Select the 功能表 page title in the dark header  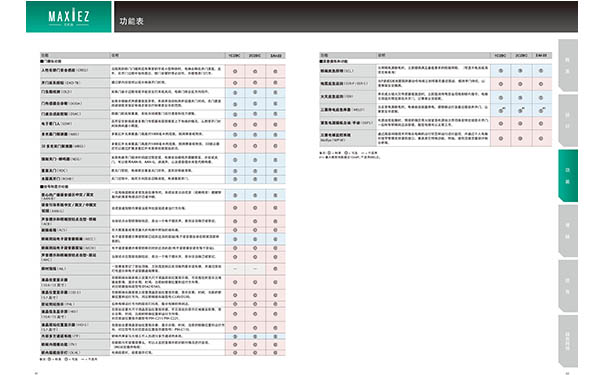[x=132, y=21]
